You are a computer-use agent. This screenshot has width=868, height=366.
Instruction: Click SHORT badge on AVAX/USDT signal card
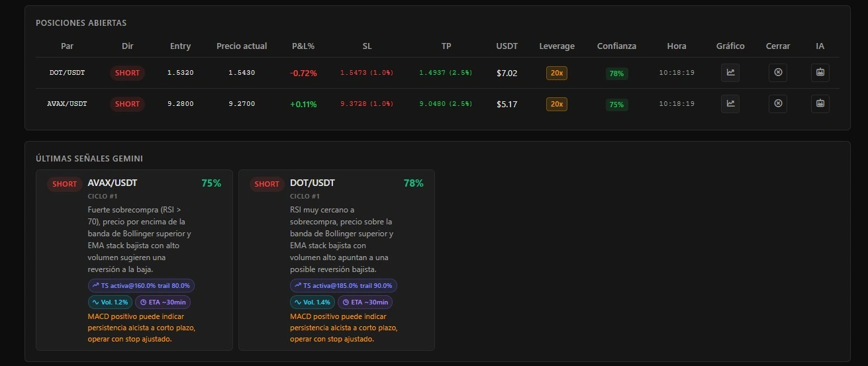[65, 184]
